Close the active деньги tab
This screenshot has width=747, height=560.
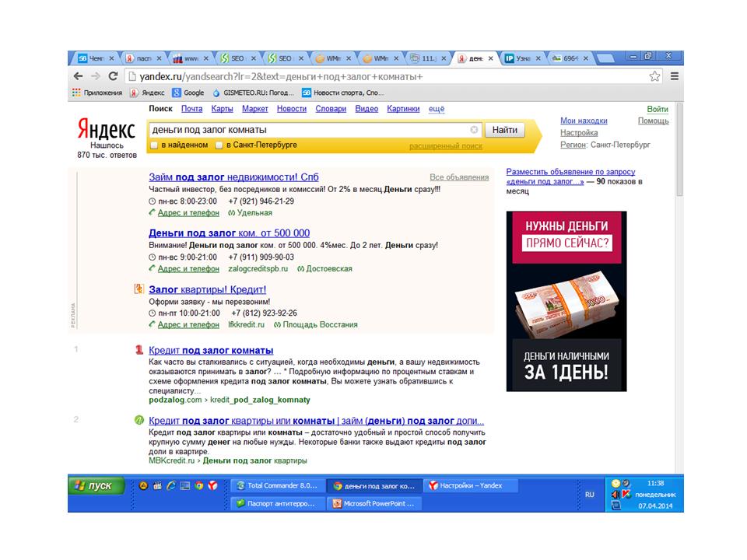491,58
